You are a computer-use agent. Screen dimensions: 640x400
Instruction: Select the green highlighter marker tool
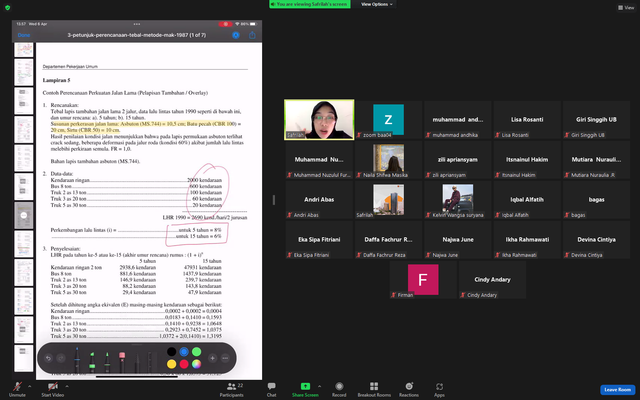coord(92,362)
